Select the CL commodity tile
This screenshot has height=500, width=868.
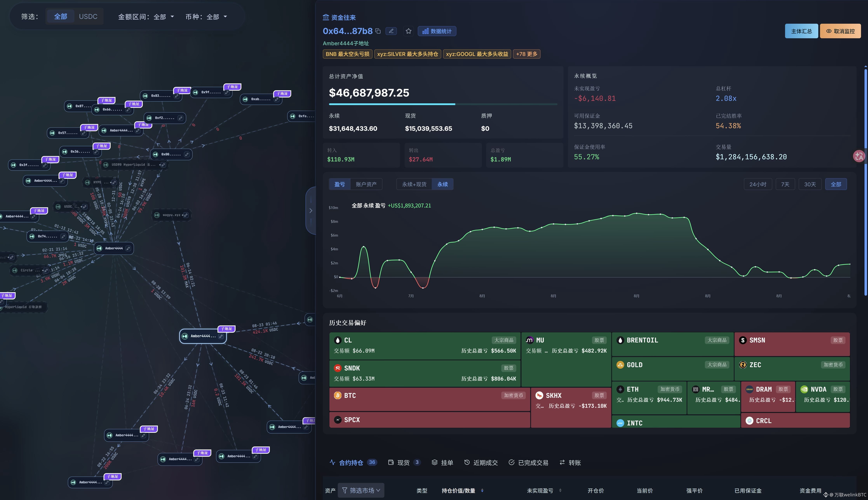pos(425,345)
